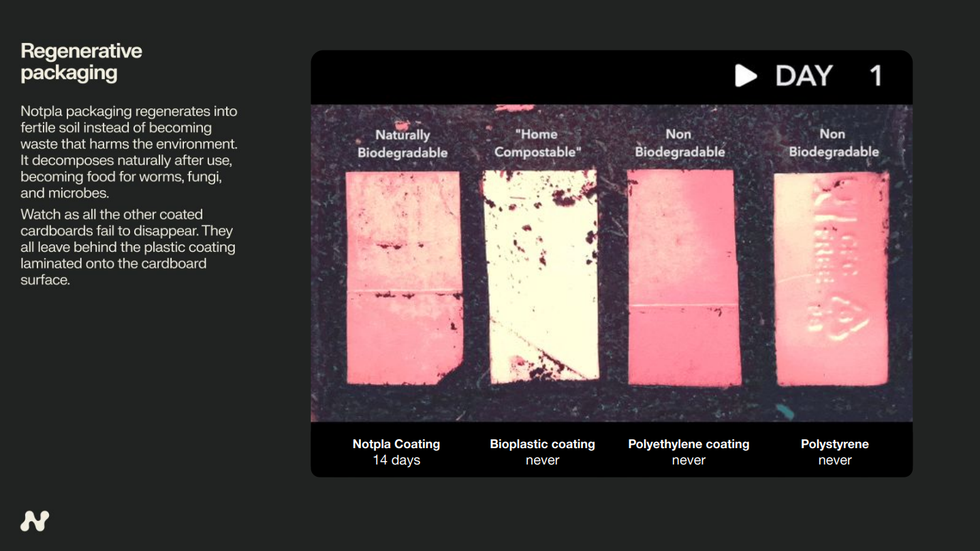Click the play triangle icon beside DAY

[x=746, y=76]
